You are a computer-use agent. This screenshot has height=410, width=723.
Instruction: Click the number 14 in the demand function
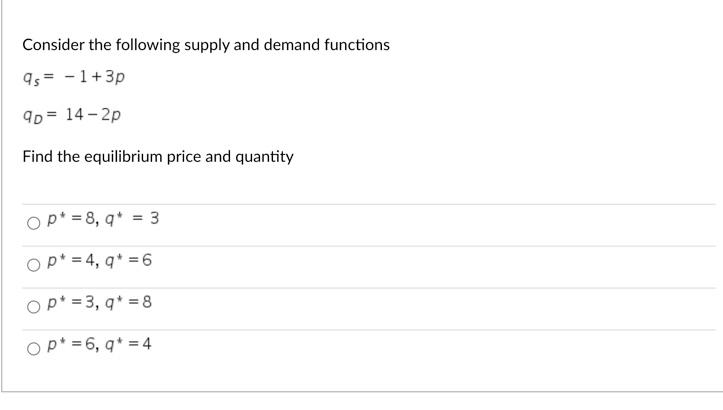(74, 114)
